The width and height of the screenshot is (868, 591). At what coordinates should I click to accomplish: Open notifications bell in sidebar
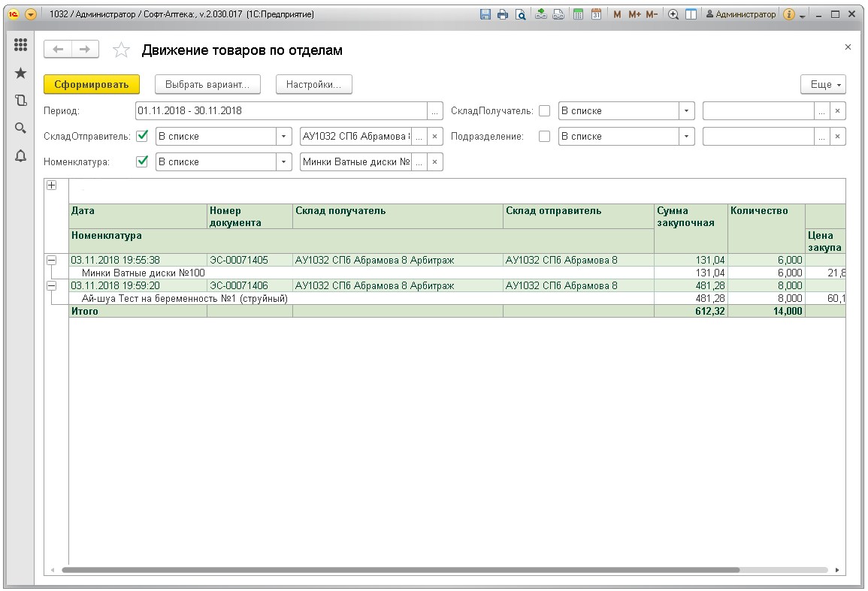click(21, 155)
